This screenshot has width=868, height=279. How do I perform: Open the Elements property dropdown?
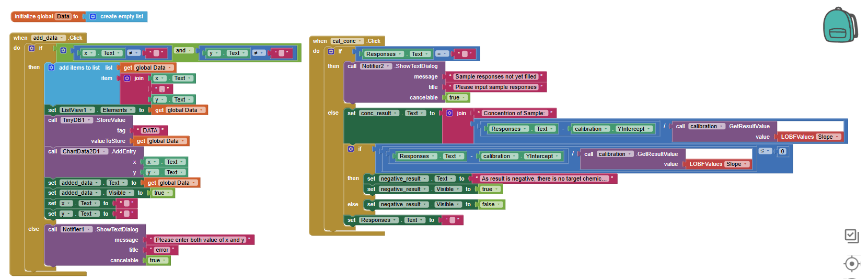click(118, 110)
